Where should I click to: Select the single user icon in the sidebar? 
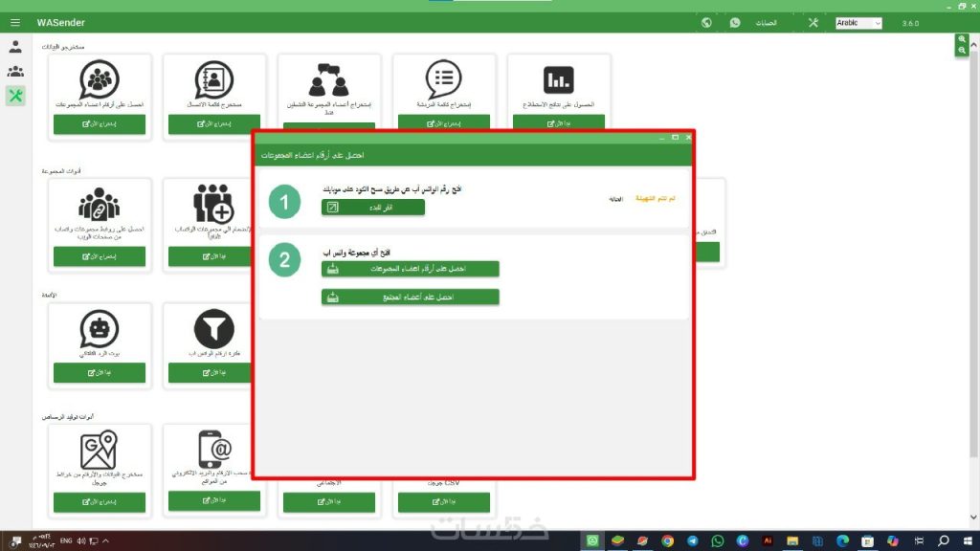(15, 47)
